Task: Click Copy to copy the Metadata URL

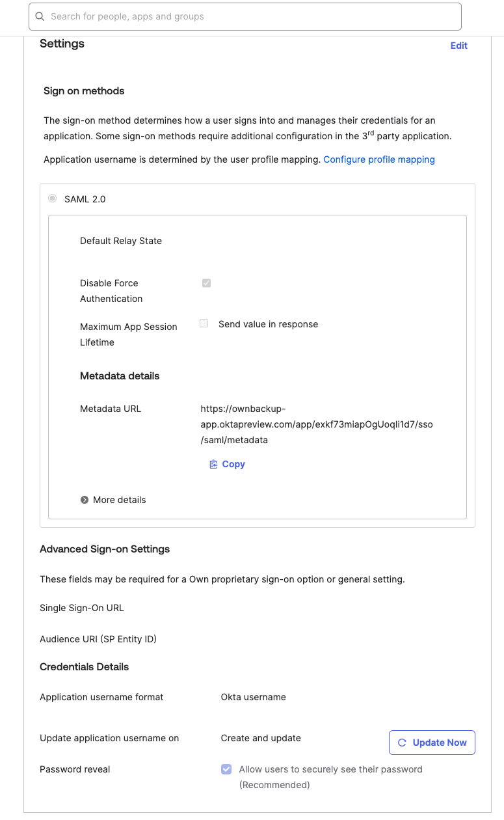Action: pos(232,463)
